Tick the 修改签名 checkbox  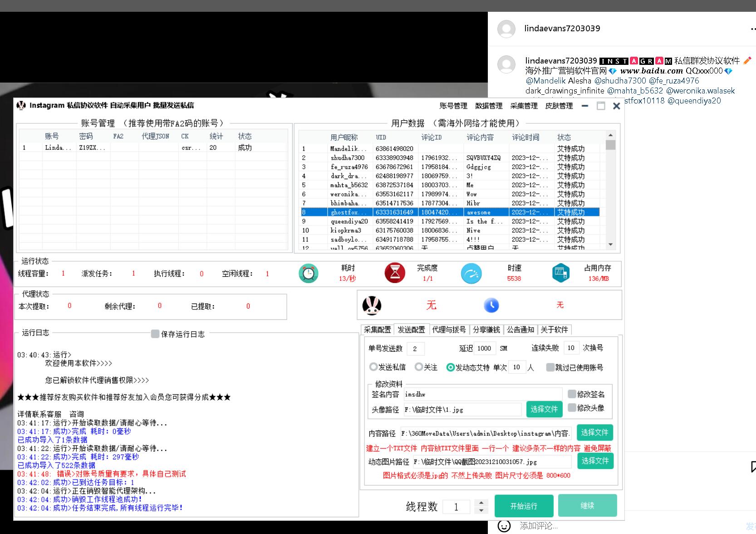click(x=572, y=394)
